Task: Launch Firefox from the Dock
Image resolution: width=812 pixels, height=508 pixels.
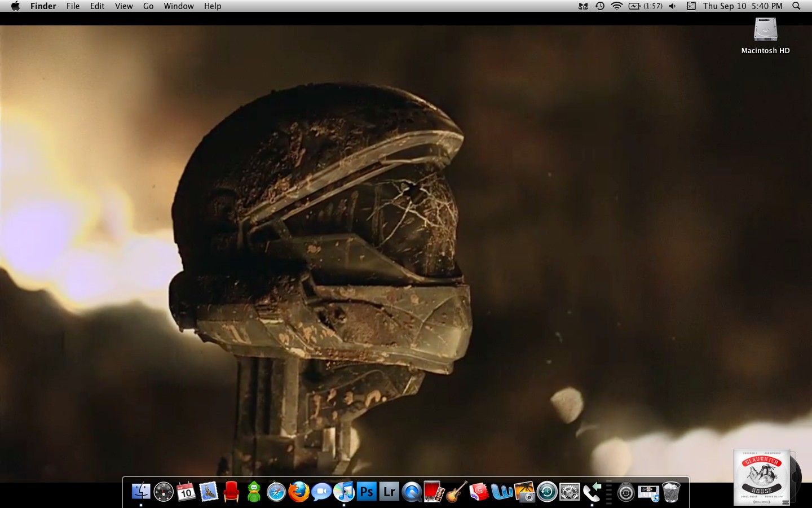Action: [299, 492]
